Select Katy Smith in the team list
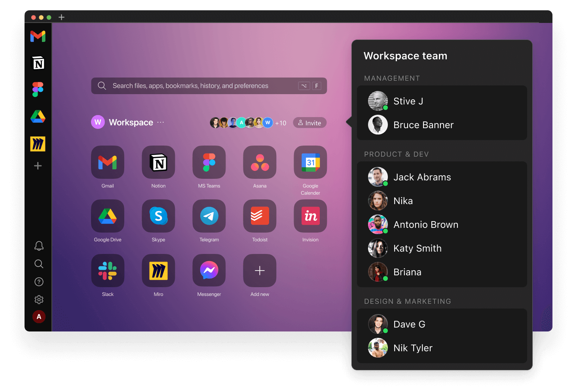Screen dimensions: 577x392 tap(442, 248)
